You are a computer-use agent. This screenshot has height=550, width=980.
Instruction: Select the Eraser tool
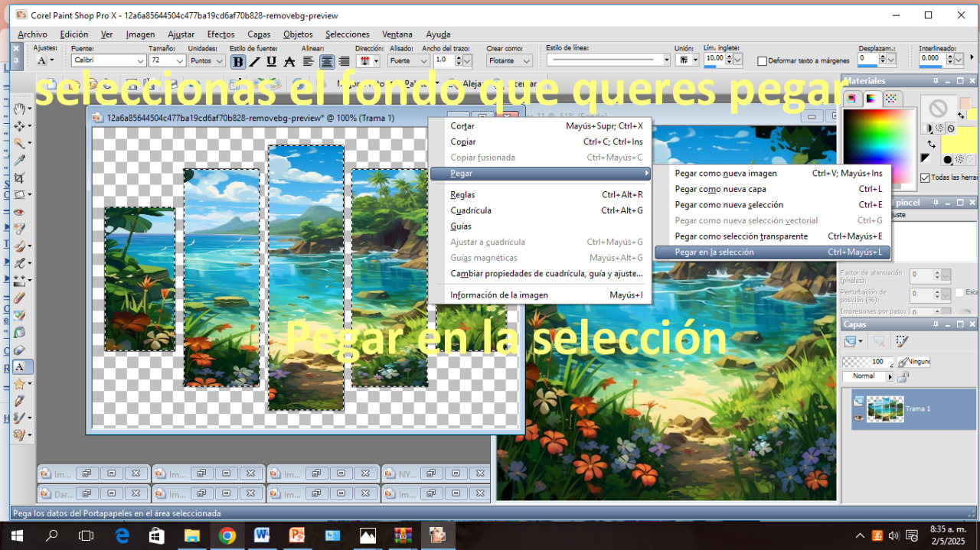pos(19,350)
